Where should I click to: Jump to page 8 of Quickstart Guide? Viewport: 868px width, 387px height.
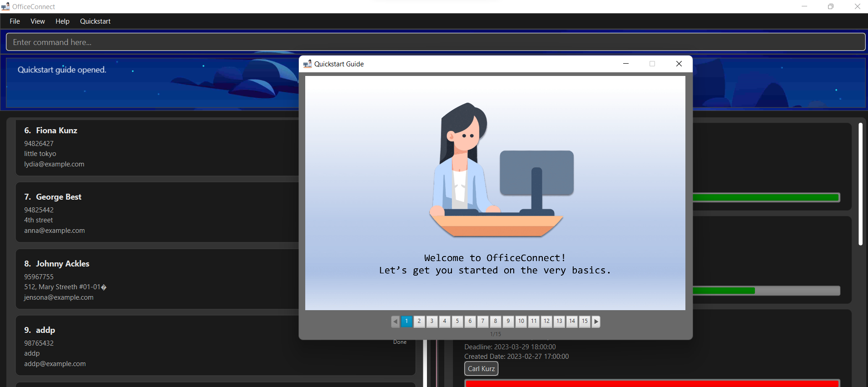point(496,321)
